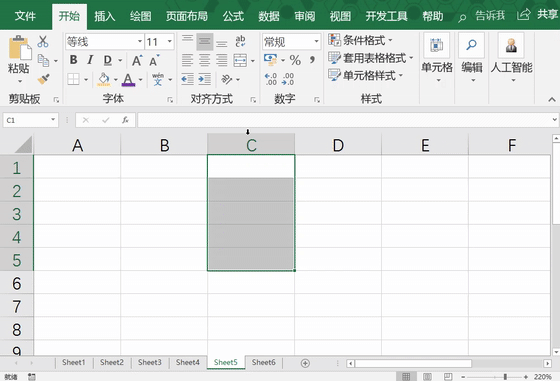
Task: Click the 告诉我 search box
Action: pyautogui.click(x=482, y=15)
